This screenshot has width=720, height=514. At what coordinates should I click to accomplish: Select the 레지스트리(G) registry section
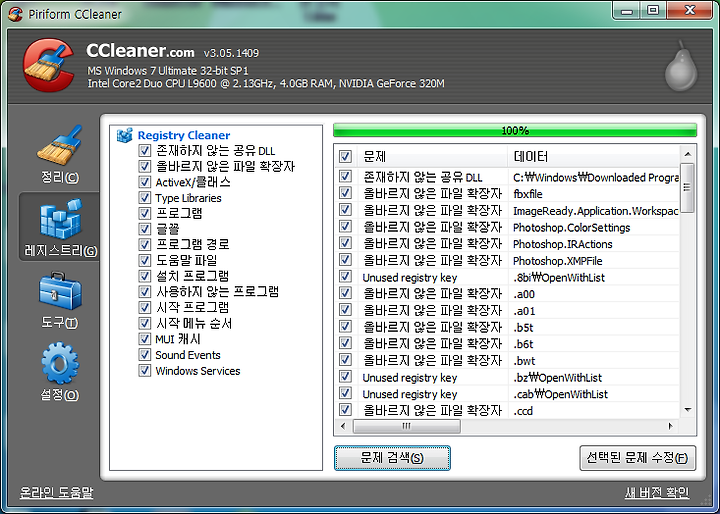(x=60, y=227)
